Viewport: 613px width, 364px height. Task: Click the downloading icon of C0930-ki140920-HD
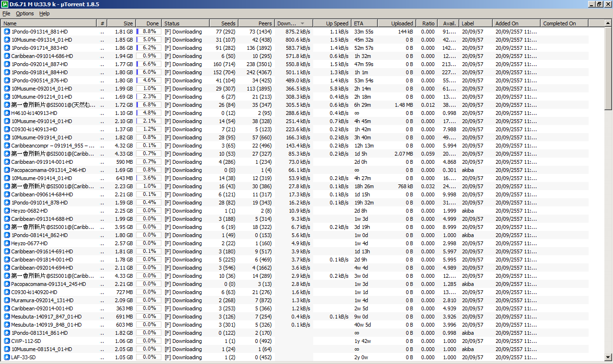tap(7, 292)
